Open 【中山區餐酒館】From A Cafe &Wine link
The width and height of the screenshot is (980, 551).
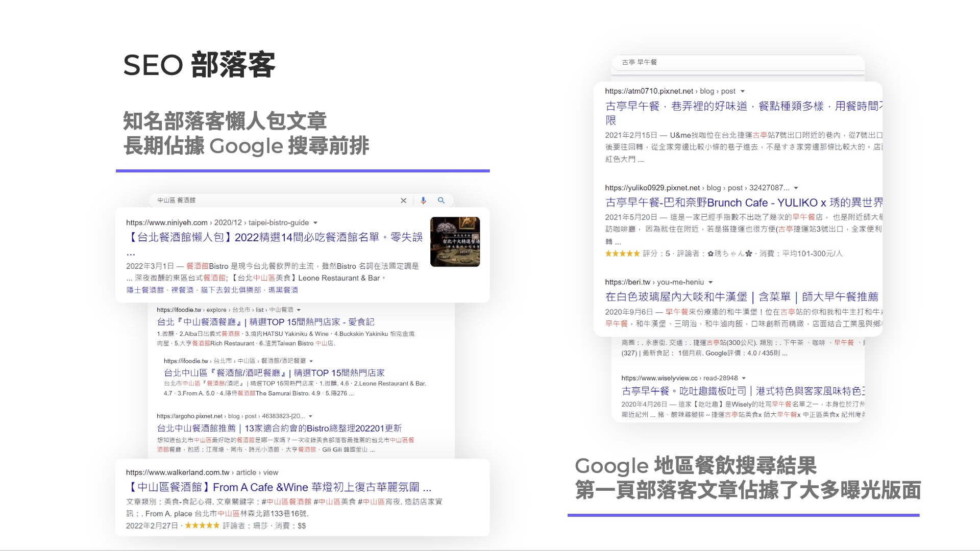coord(279,487)
